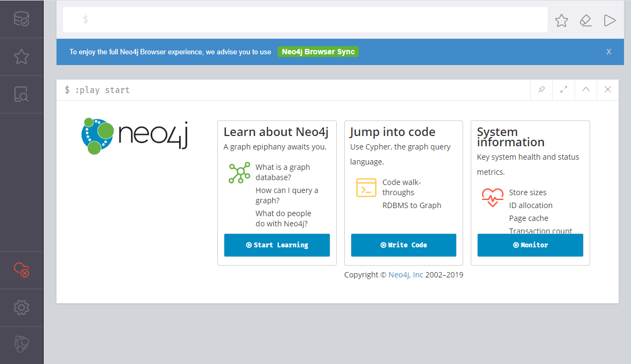Click 'Code walk-throughs' text
The image size is (631, 364).
point(401,188)
